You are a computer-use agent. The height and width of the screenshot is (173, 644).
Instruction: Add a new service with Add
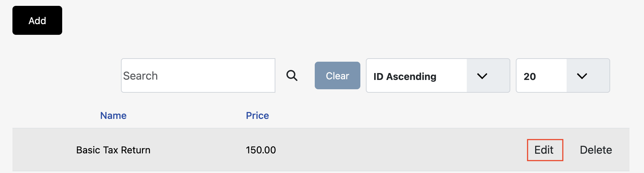click(x=37, y=20)
